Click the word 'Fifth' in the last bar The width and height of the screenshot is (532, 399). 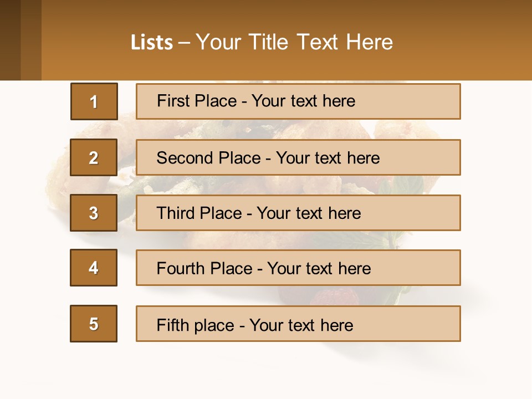click(x=172, y=325)
